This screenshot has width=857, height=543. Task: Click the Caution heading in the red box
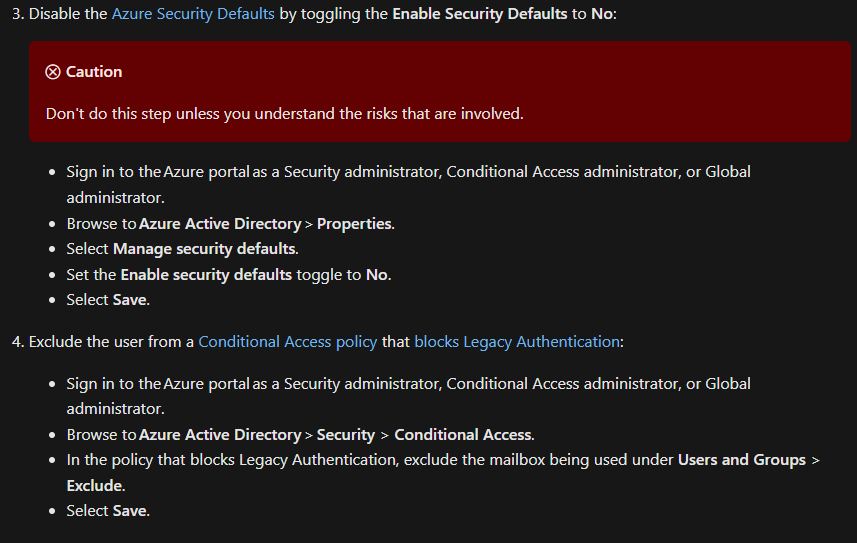[93, 72]
